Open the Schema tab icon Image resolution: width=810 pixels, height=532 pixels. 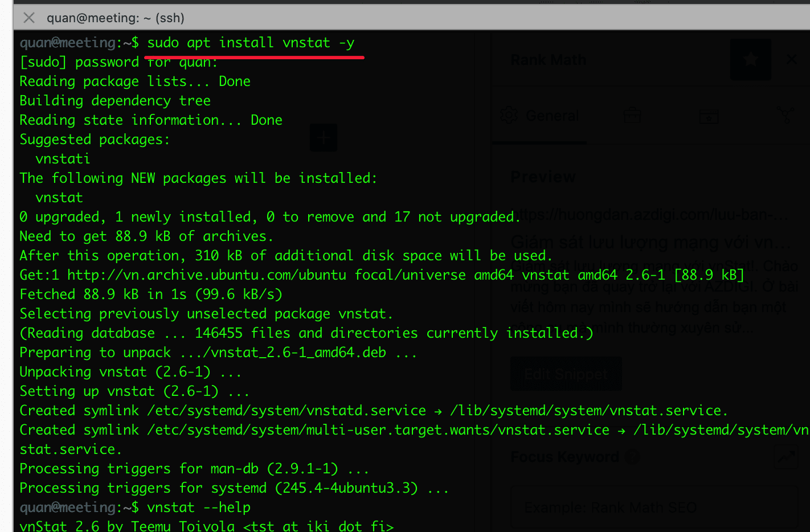[x=709, y=117]
